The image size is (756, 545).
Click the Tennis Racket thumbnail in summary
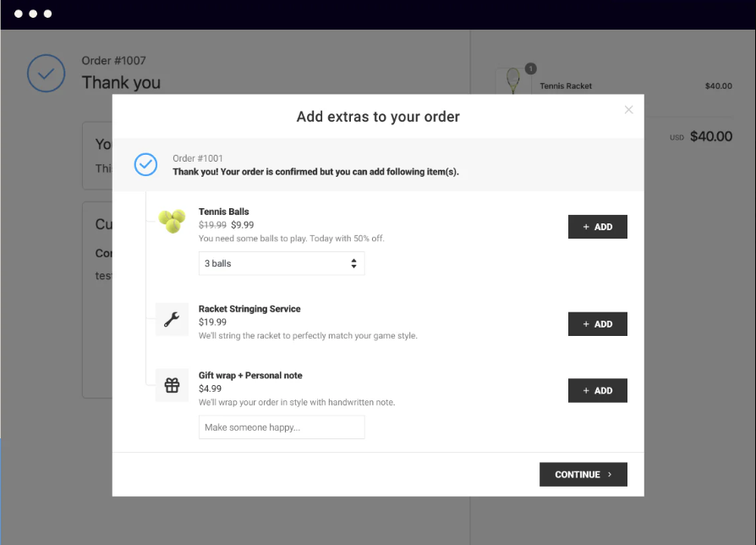click(512, 84)
